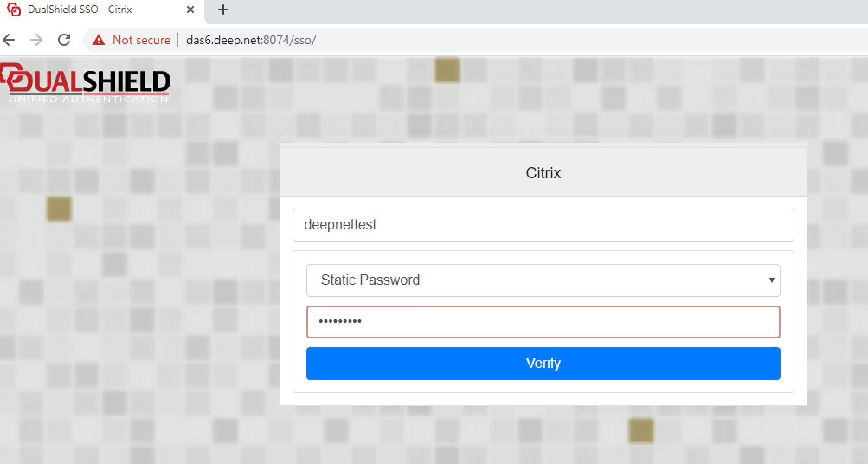Click the dropdown arrow beside Static Password
868x464 pixels.
coord(771,280)
